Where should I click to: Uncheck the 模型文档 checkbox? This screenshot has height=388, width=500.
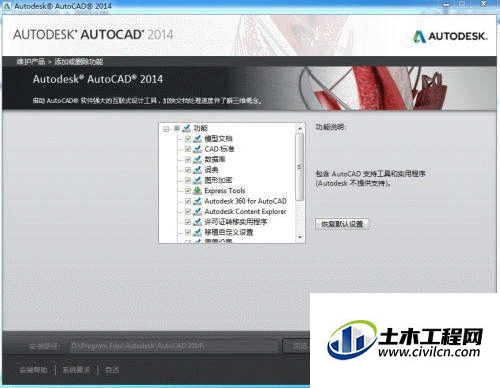click(x=188, y=139)
